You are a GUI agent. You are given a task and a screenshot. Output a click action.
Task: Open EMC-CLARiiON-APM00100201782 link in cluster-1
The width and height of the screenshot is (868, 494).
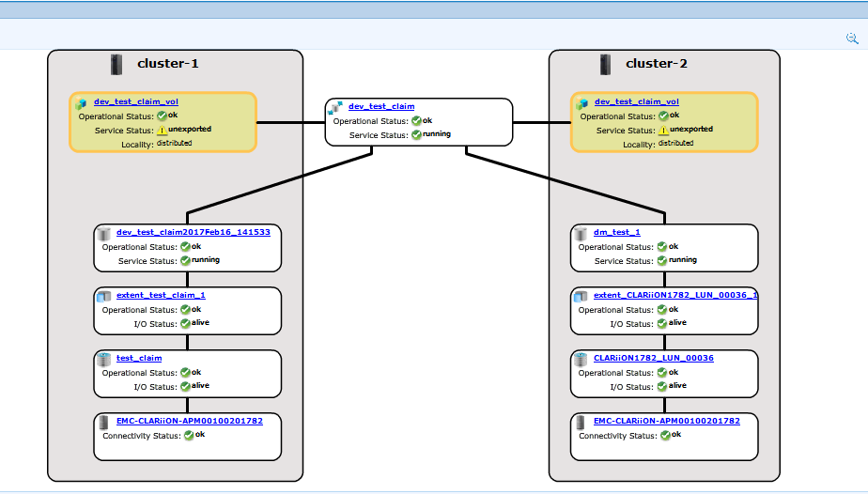click(190, 421)
